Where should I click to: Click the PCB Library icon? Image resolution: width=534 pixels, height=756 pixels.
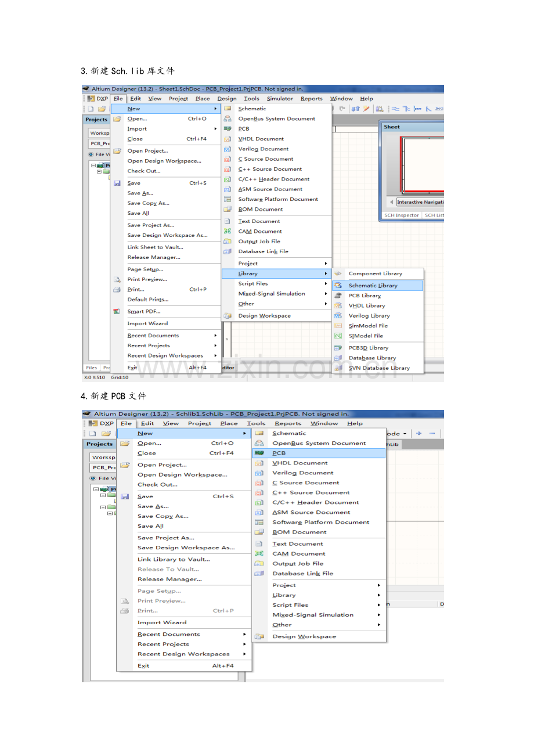coord(338,296)
